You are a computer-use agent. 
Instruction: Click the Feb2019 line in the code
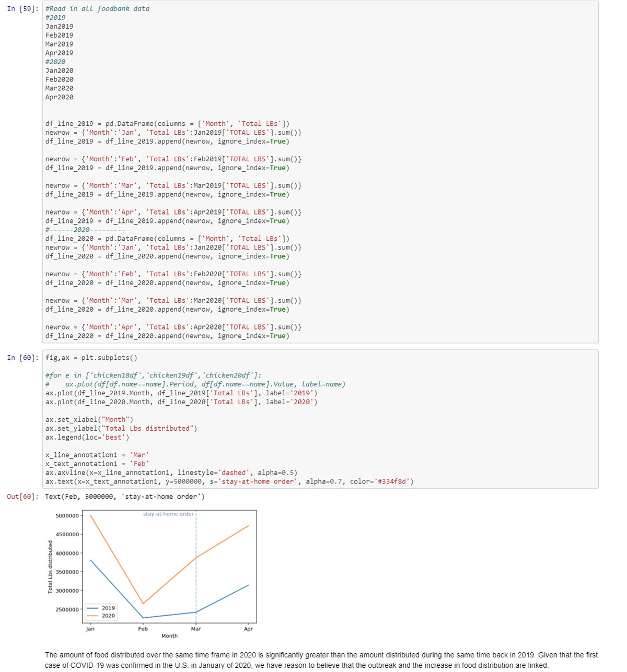pyautogui.click(x=60, y=36)
